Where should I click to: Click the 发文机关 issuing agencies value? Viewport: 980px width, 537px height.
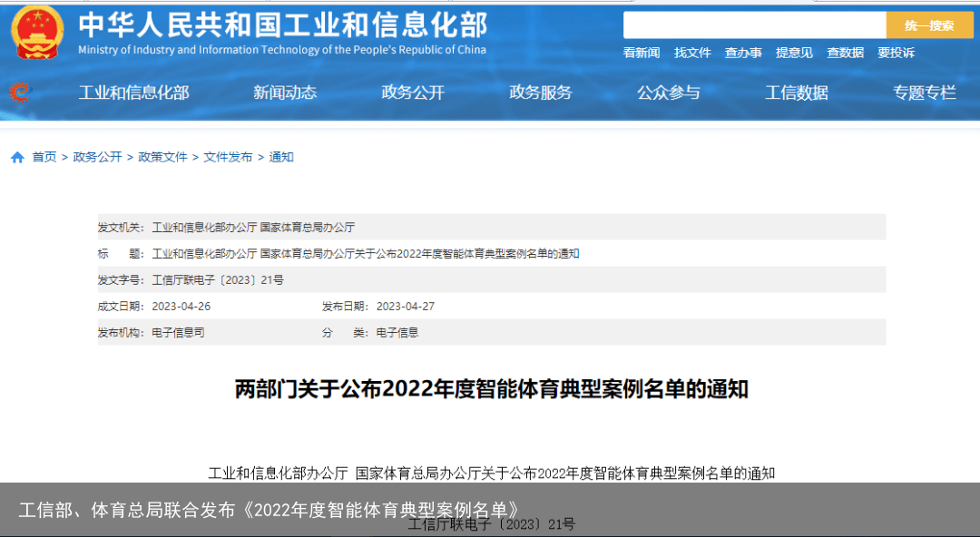click(x=253, y=228)
